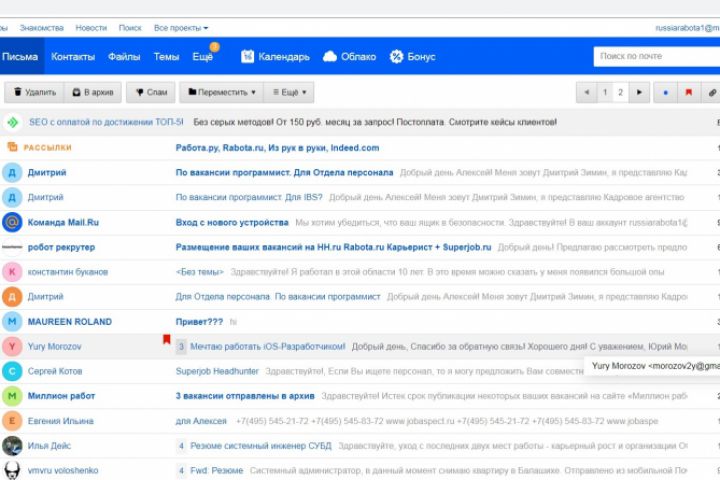Open mail Привет??? from MAUREEN ROLAND

199,322
